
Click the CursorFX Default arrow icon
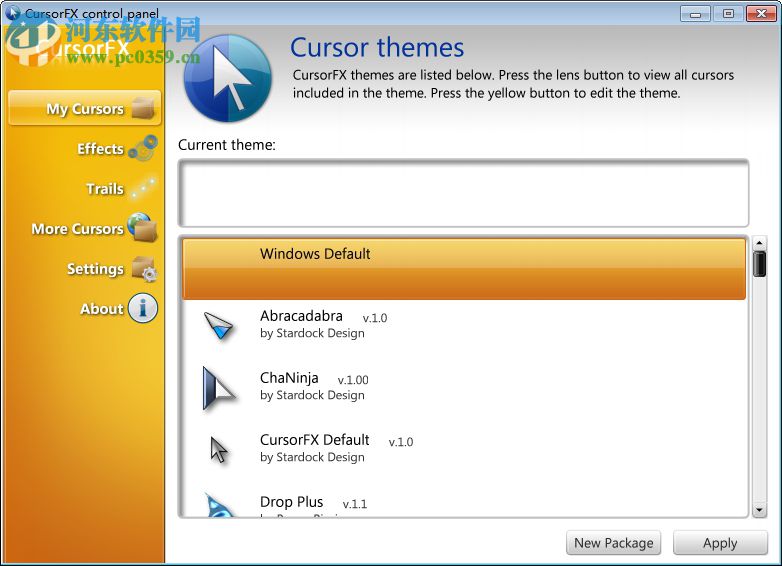click(x=219, y=449)
